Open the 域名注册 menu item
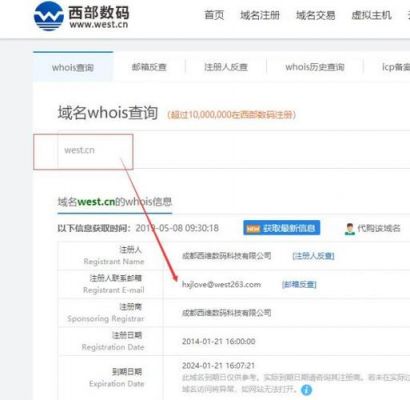Viewport: 410px width, 400px height. coord(260,15)
